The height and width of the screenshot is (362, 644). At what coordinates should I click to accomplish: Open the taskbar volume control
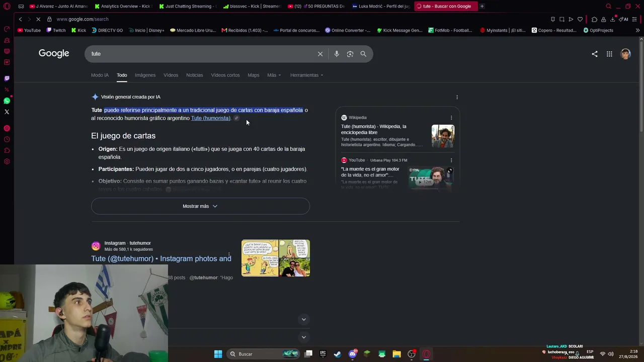click(x=611, y=354)
